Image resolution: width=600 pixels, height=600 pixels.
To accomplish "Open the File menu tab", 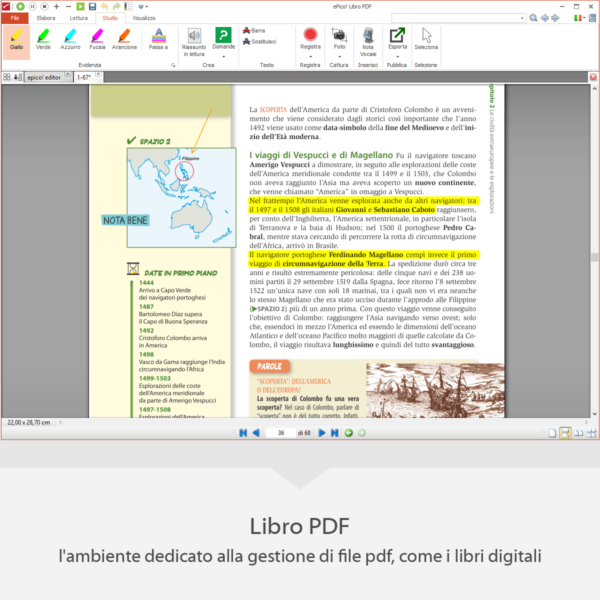I will click(15, 18).
